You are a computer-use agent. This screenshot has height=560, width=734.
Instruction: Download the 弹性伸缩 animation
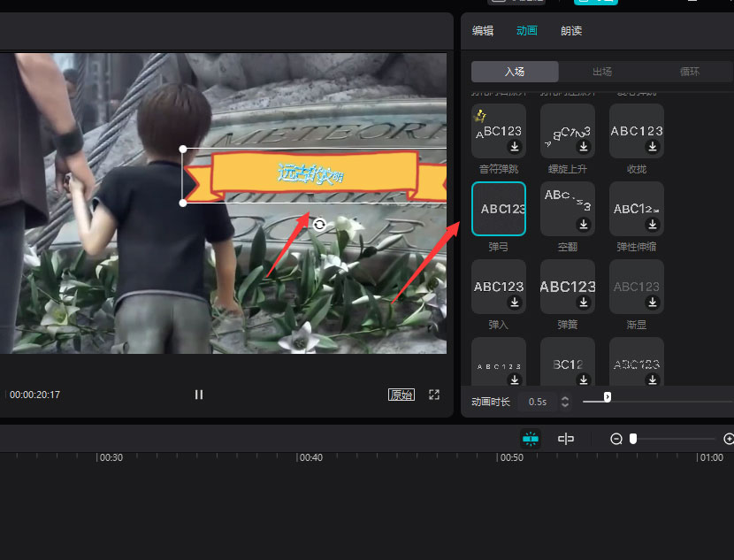click(x=653, y=225)
